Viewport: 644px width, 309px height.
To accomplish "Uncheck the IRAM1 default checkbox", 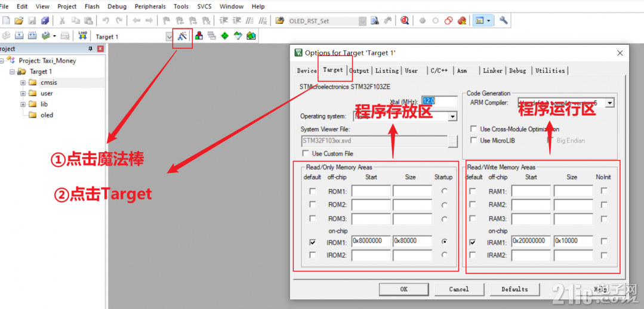I will tap(473, 242).
